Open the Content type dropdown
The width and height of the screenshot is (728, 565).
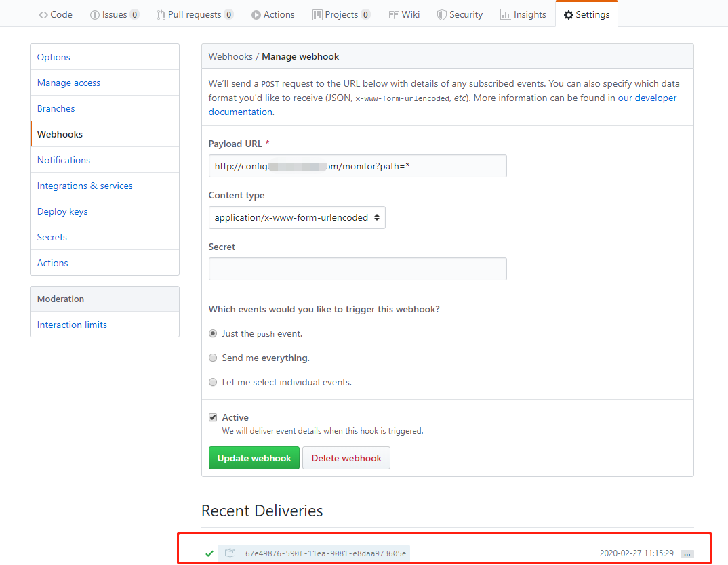[x=297, y=217]
